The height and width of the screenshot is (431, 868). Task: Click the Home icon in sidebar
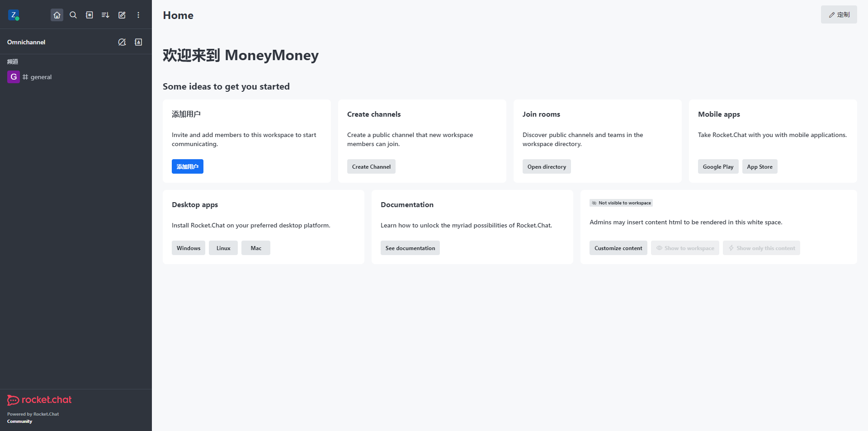click(57, 15)
